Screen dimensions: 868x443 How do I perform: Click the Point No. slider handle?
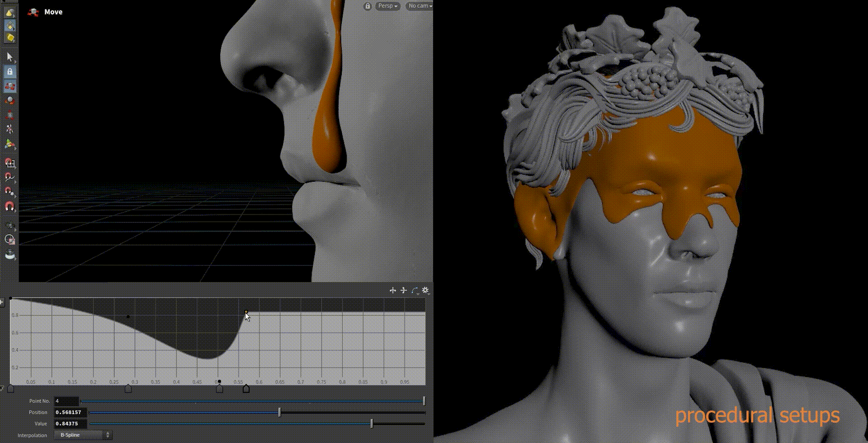point(424,401)
